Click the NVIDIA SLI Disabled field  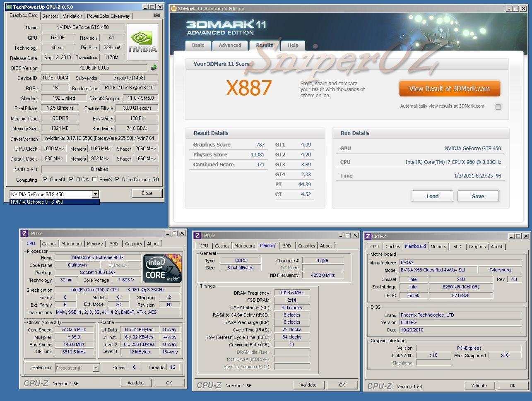[x=100, y=169]
